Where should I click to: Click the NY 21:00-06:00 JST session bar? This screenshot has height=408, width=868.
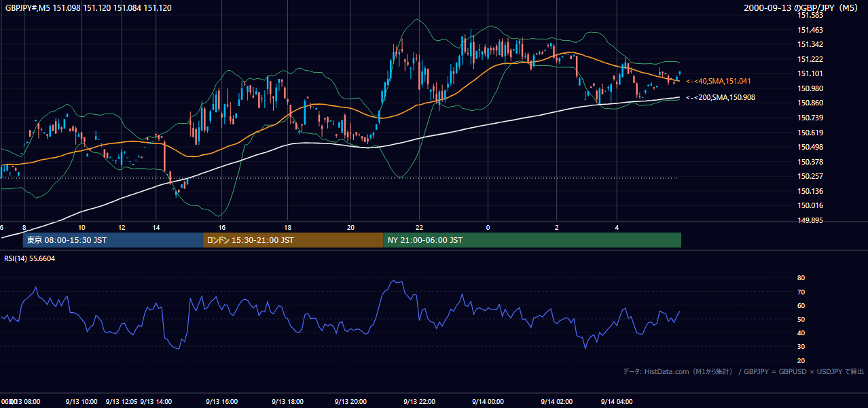(532, 240)
